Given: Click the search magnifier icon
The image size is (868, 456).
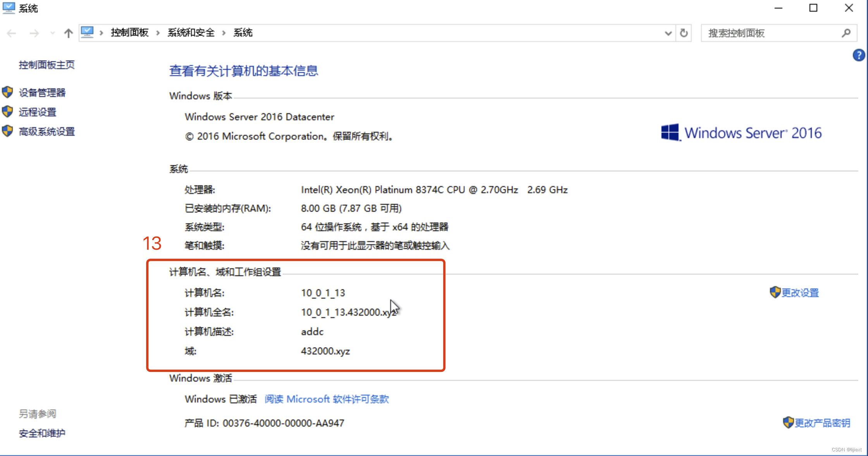Looking at the screenshot, I should coord(846,33).
